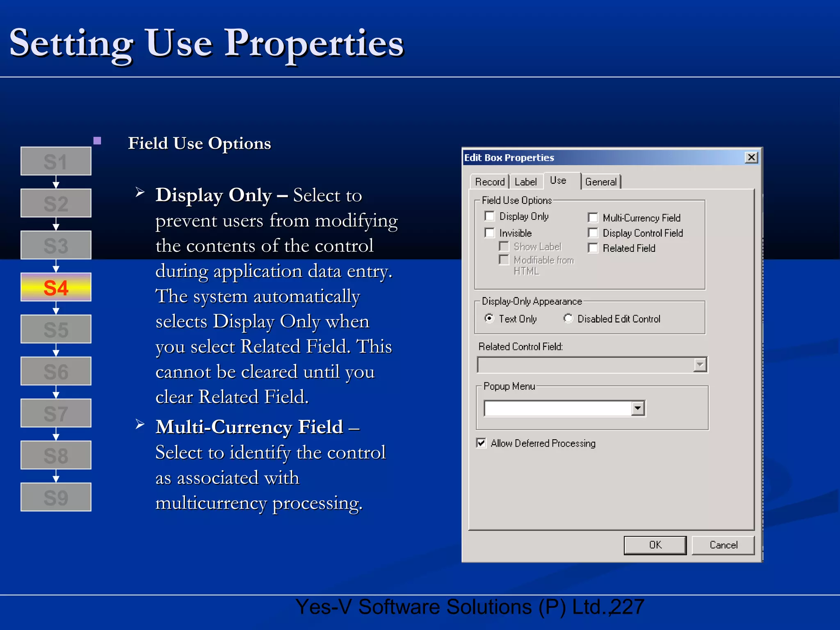Toggle the Modifiable from HTML checkbox
840x630 pixels.
(504, 260)
